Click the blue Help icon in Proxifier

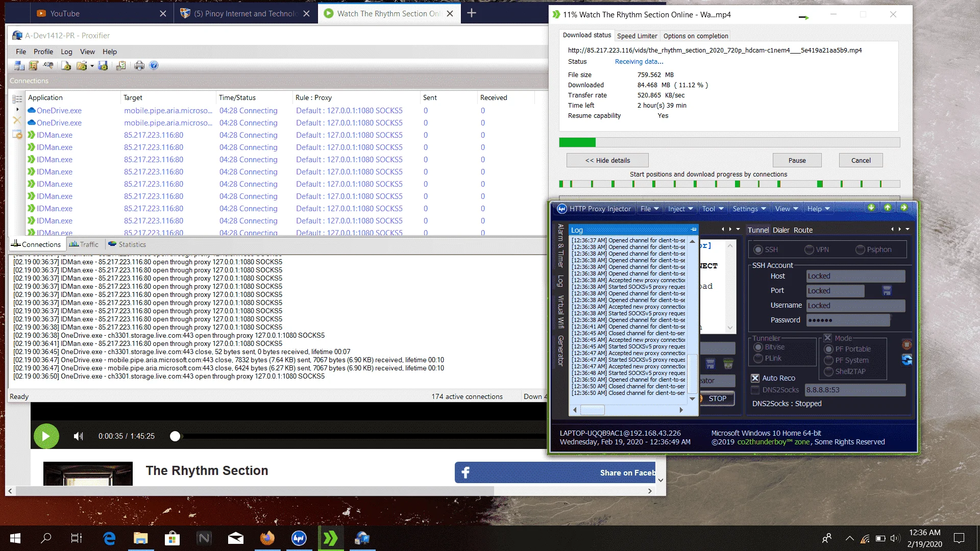pyautogui.click(x=154, y=66)
